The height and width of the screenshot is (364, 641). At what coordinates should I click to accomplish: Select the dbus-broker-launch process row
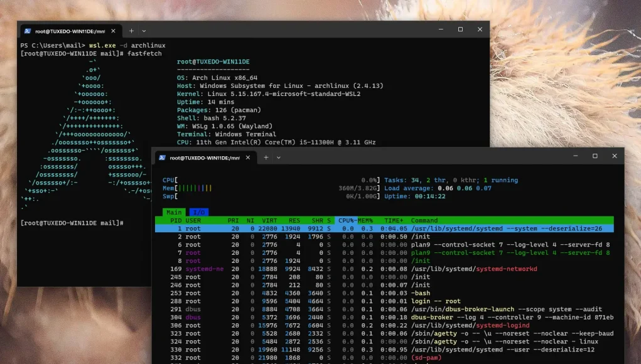click(377, 309)
